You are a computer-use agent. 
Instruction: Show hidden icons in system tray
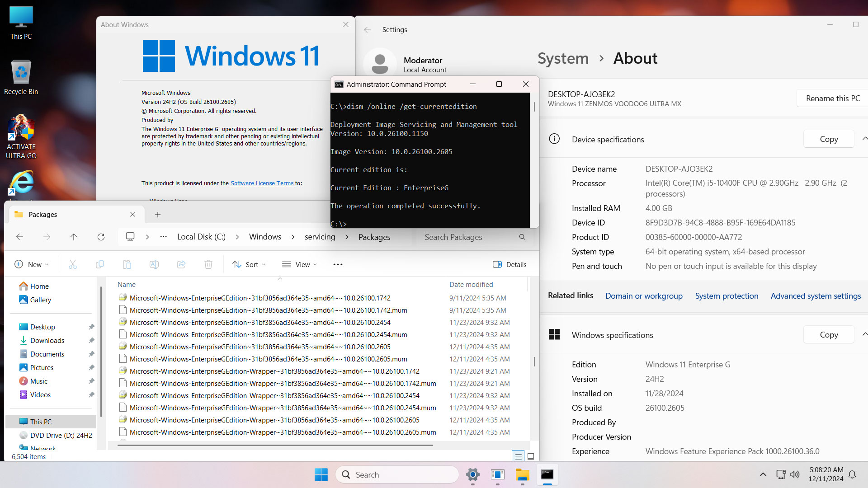coord(763,474)
